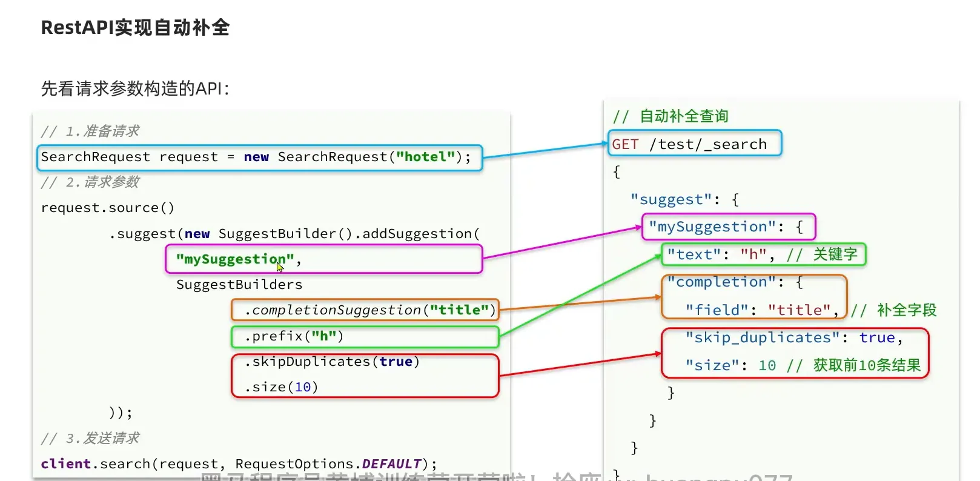Click the JSON key "completion": {
The image size is (980, 481).
point(735,282)
